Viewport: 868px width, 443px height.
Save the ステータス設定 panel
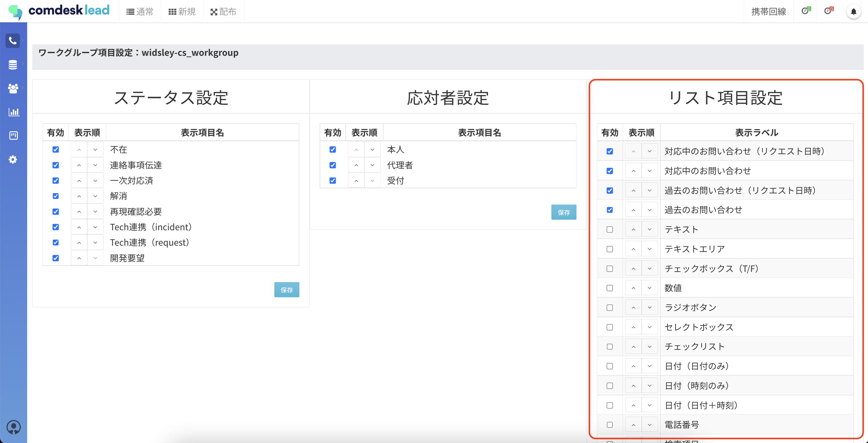(x=286, y=290)
